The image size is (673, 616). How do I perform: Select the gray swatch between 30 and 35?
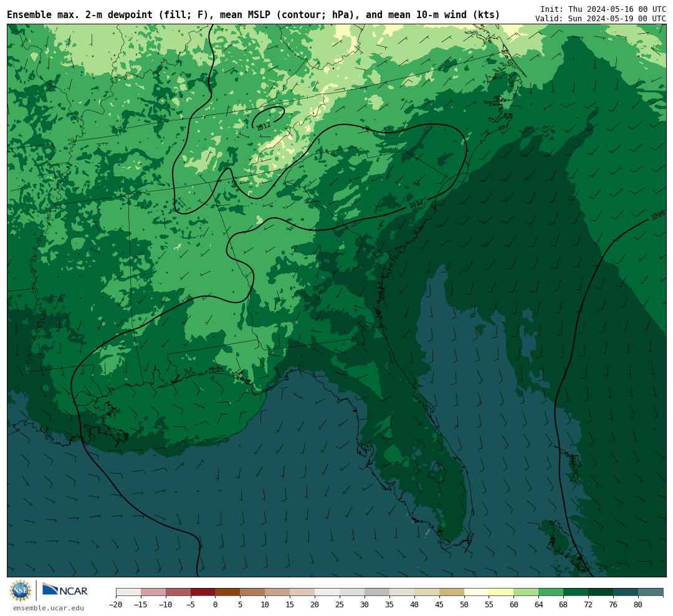coord(377,592)
